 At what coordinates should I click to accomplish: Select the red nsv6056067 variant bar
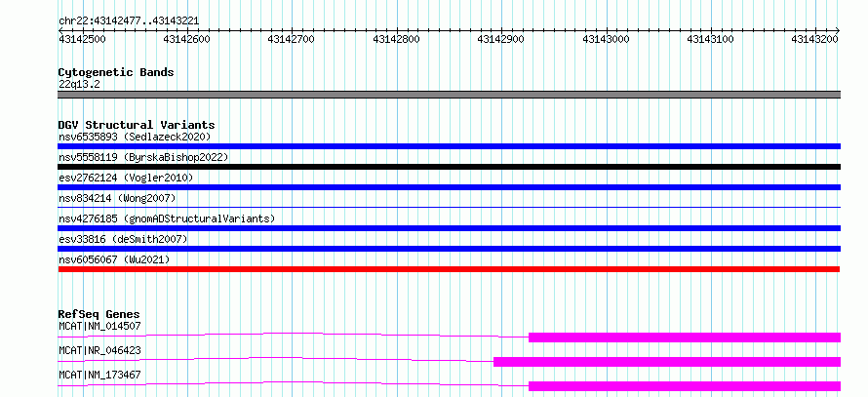pyautogui.click(x=449, y=269)
